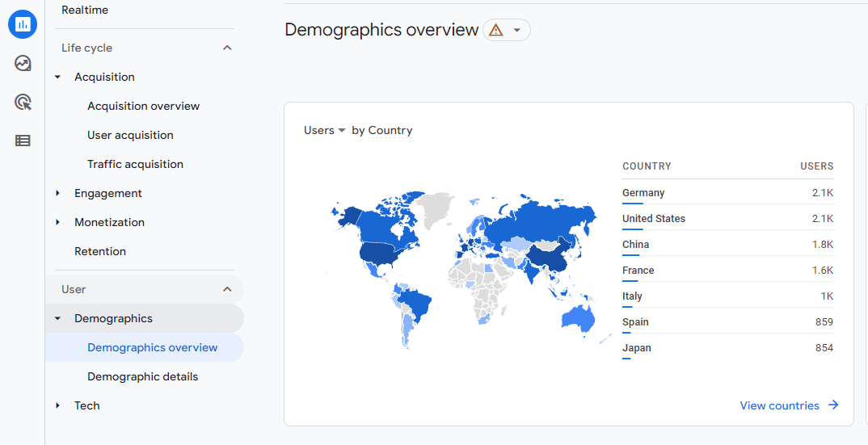Open the Configure table icon
The height and width of the screenshot is (445, 868).
[x=23, y=141]
